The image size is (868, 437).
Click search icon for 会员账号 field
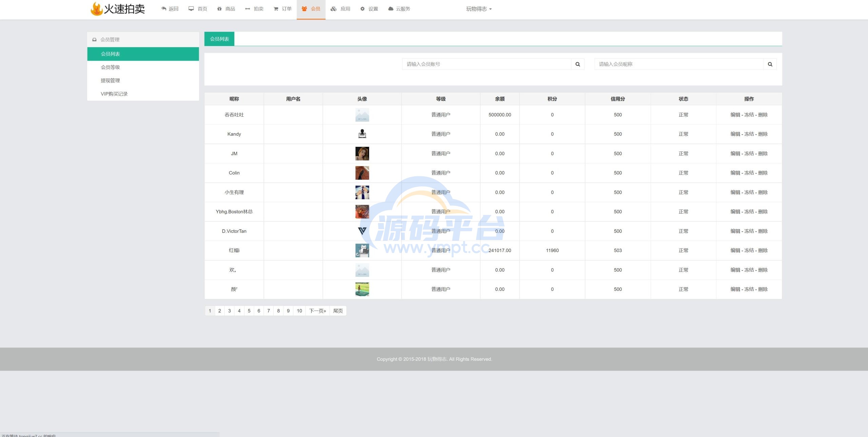578,64
